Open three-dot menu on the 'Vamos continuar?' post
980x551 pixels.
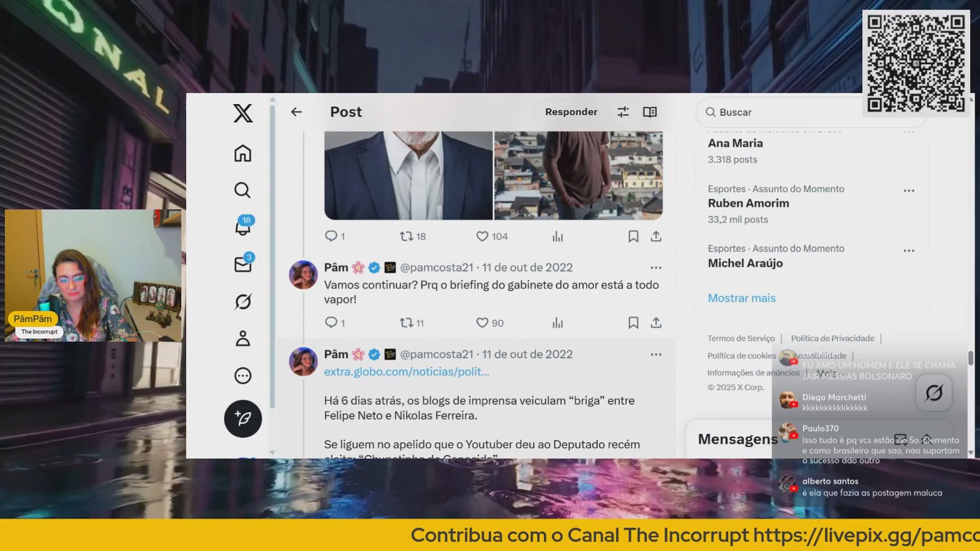[x=656, y=268]
